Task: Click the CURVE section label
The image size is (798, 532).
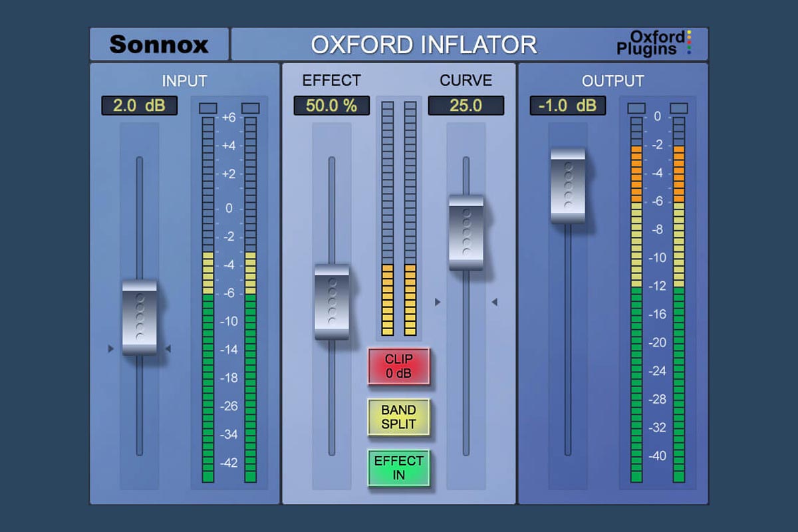Action: (467, 80)
